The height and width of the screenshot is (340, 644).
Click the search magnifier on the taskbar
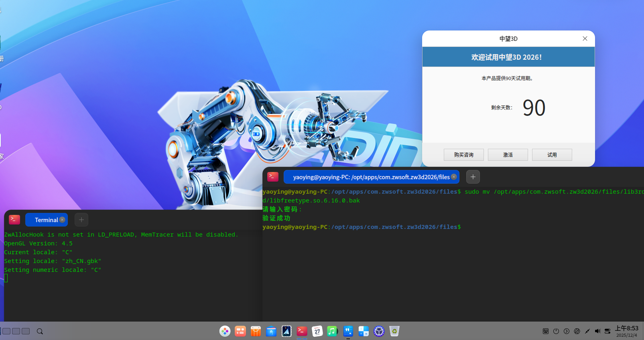[x=40, y=331]
